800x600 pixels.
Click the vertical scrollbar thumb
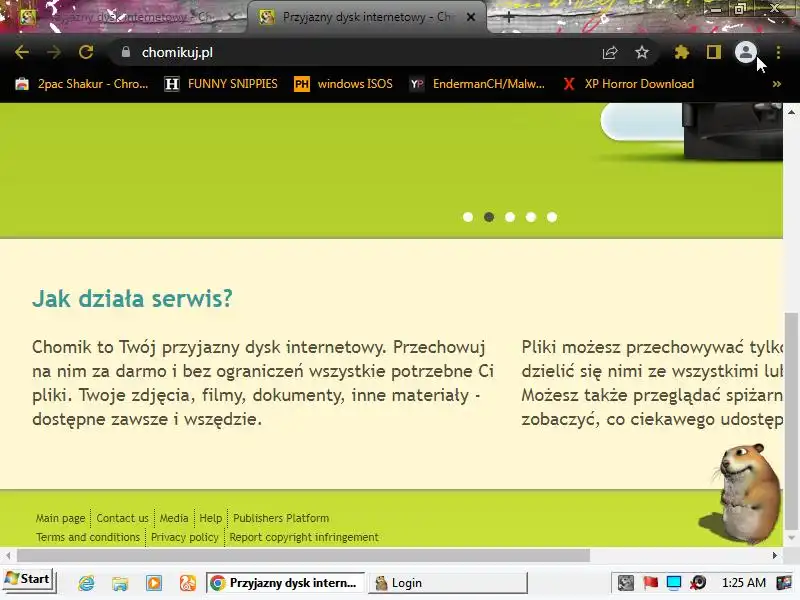791,421
